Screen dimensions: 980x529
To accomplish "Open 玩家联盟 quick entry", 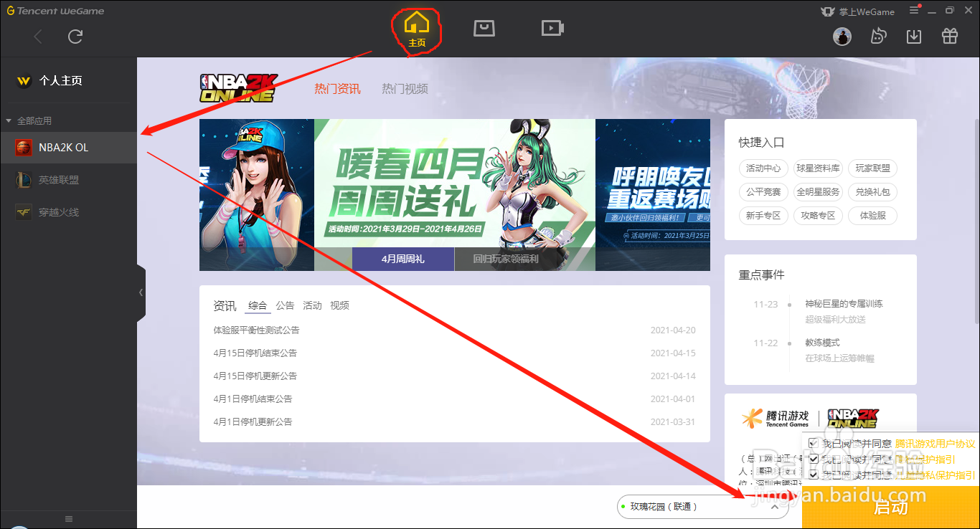I will tap(873, 168).
